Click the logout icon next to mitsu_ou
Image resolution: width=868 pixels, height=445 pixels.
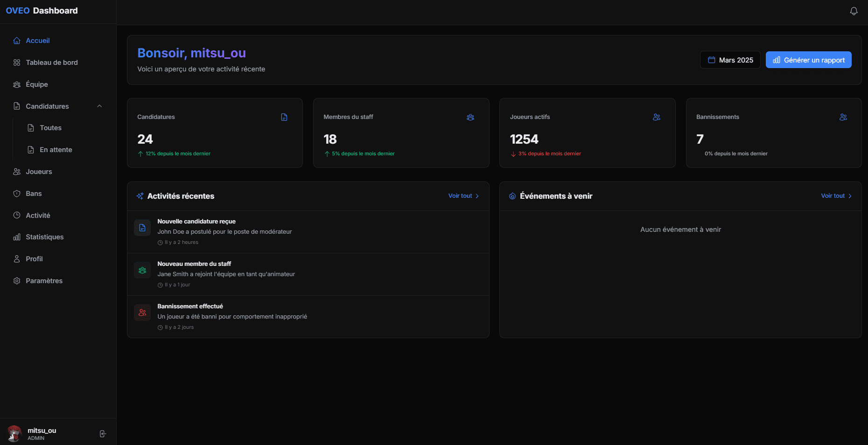tap(102, 434)
